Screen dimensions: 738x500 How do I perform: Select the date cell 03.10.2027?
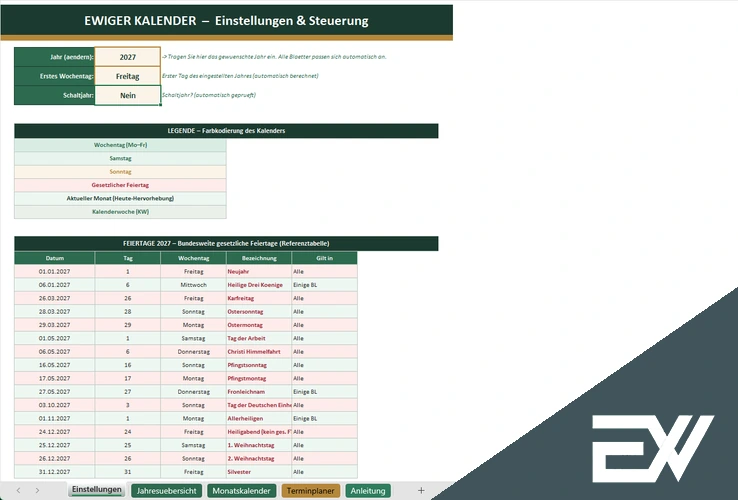[55, 405]
